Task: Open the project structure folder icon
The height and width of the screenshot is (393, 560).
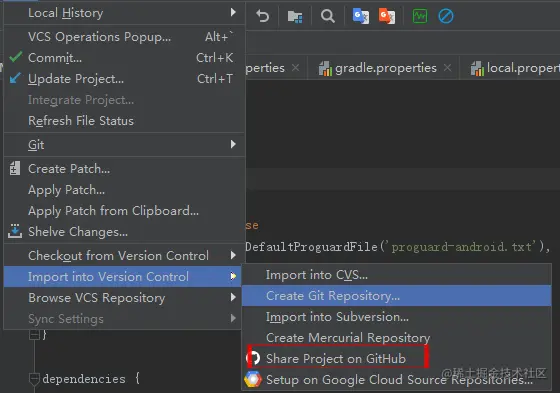Action: 295,16
